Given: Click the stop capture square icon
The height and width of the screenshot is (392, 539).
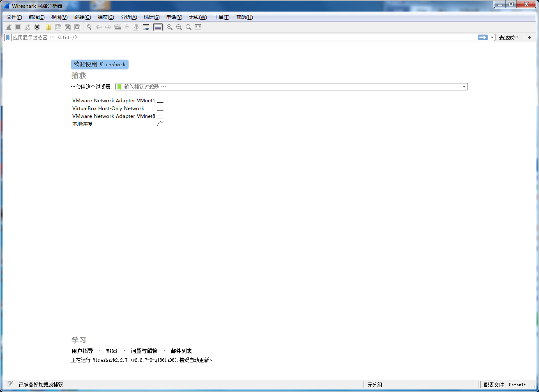Looking at the screenshot, I should click(18, 27).
